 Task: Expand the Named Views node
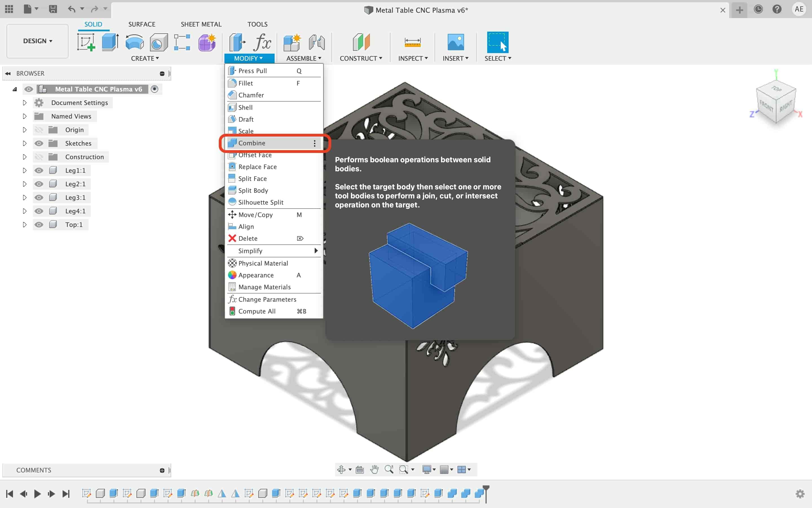(25, 116)
